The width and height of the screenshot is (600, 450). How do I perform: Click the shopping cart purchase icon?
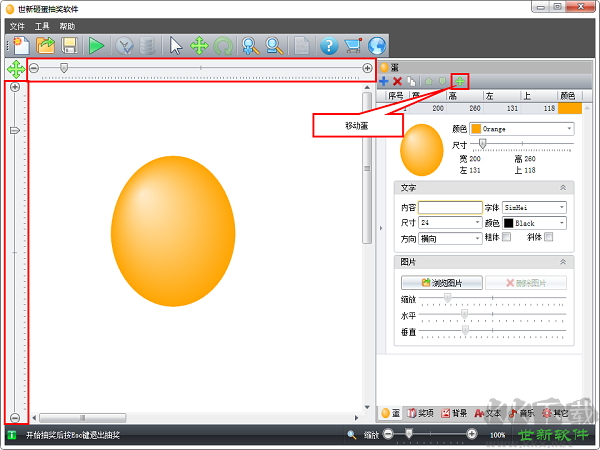[x=352, y=45]
